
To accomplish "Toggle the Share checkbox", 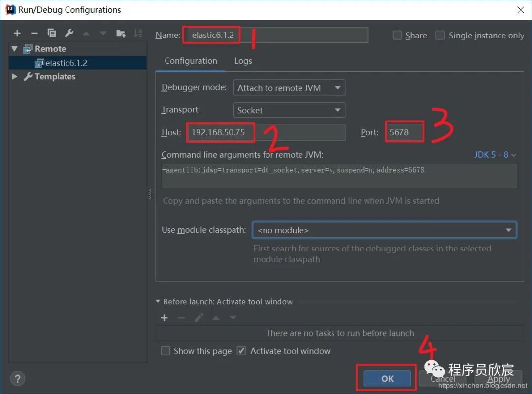I will pyautogui.click(x=398, y=36).
